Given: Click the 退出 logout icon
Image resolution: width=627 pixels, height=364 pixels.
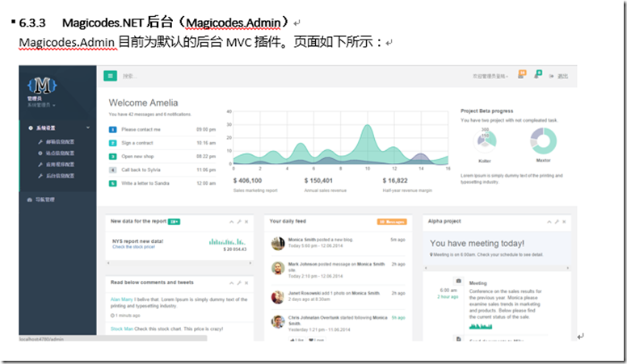Looking at the screenshot, I should 551,76.
